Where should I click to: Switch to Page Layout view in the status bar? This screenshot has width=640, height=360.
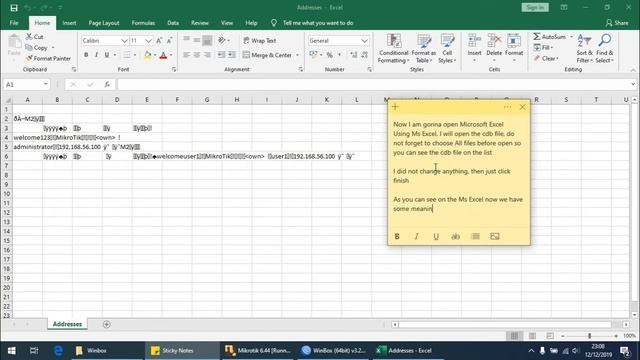(x=532, y=336)
